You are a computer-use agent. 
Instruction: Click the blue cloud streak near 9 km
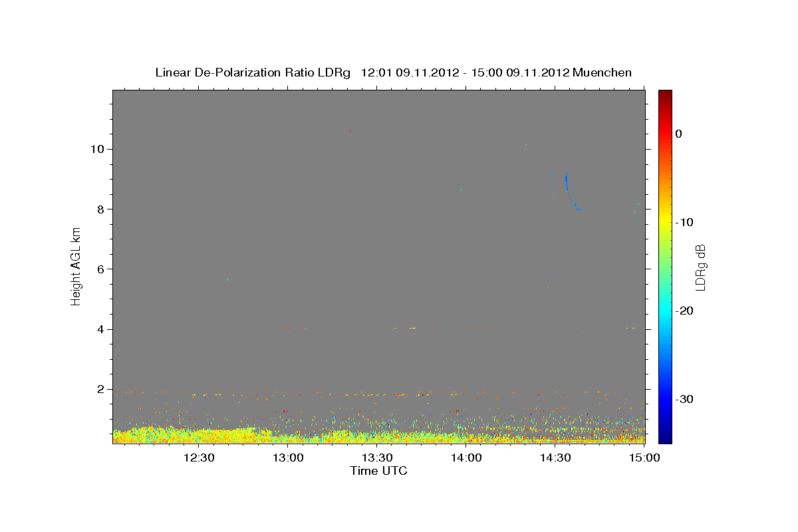pos(567,181)
